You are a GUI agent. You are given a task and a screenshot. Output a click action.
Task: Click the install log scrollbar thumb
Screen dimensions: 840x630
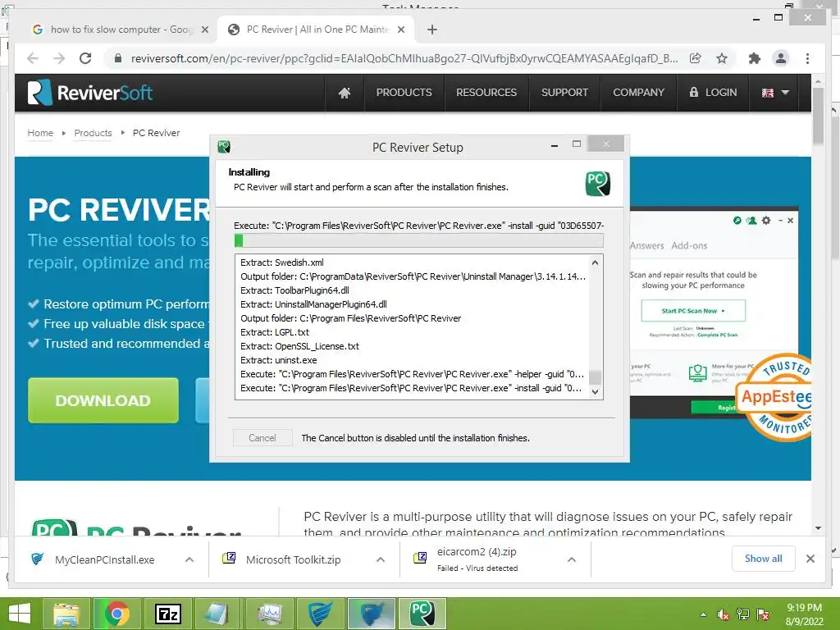click(595, 377)
